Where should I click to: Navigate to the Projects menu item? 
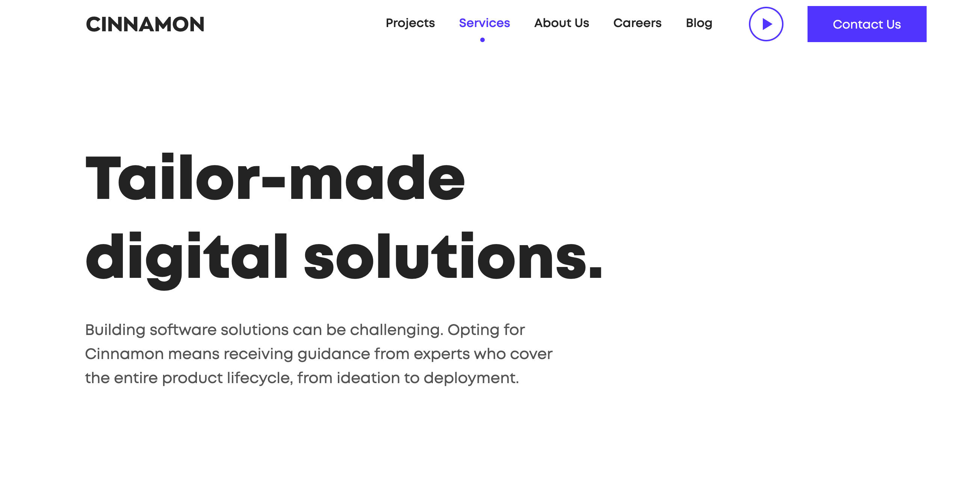[x=409, y=23]
